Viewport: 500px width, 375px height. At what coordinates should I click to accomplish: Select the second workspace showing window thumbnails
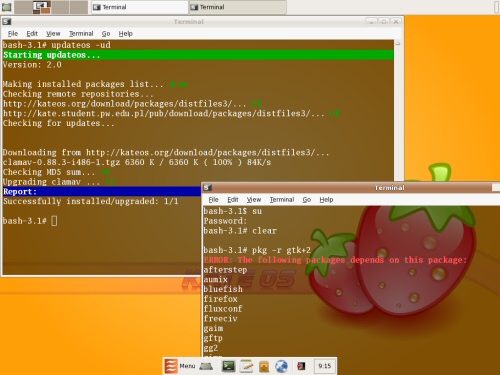(x=42, y=7)
